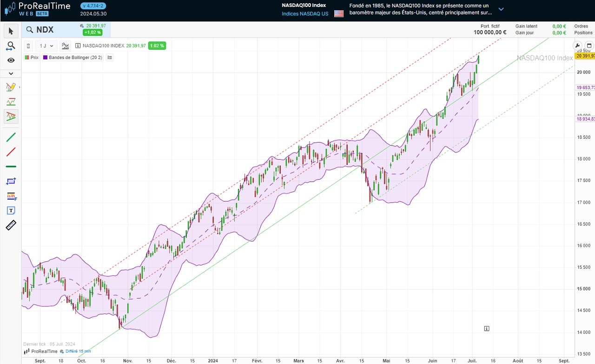Viewport: 595px width, 364px height.
Task: Activate the horizontal zoom magnifier tool
Action: (11, 46)
